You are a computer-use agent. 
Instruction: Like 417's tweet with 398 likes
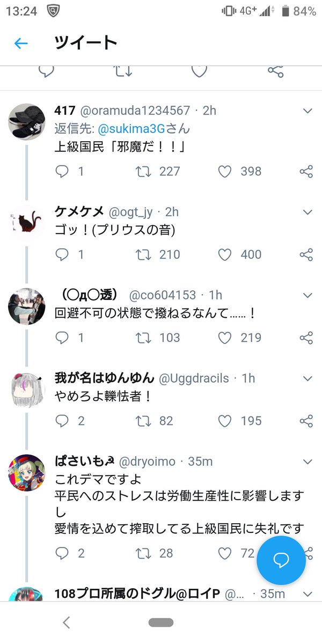pyautogui.click(x=225, y=171)
